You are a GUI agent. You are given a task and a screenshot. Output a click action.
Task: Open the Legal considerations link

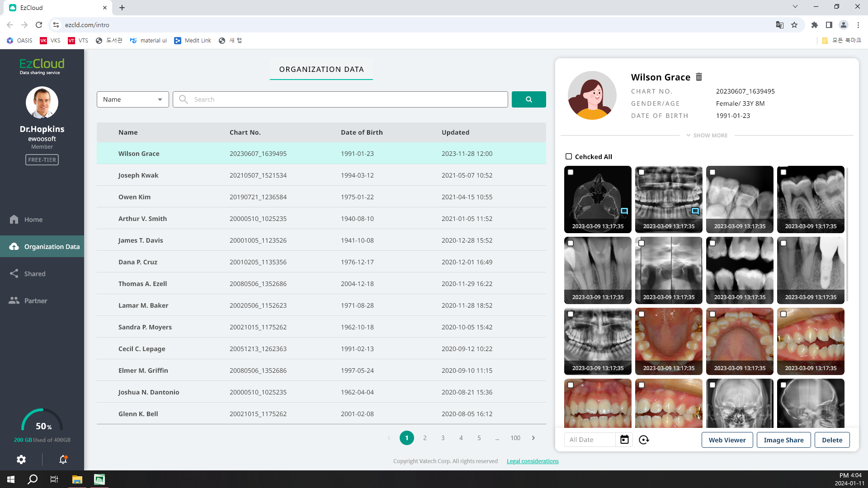[533, 461]
